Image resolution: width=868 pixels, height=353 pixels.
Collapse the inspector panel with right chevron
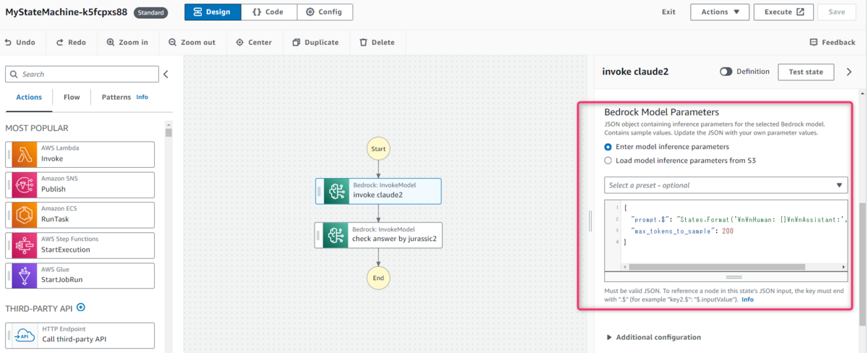[x=849, y=72]
